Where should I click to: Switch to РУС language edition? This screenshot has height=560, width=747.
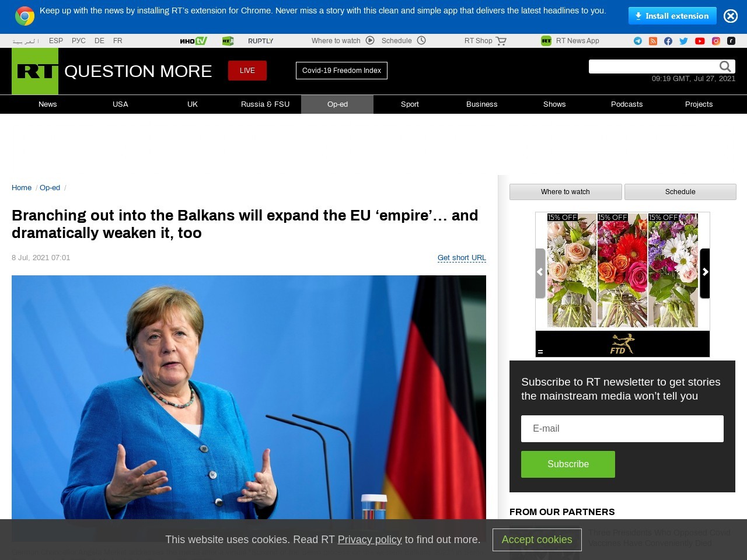(x=79, y=41)
